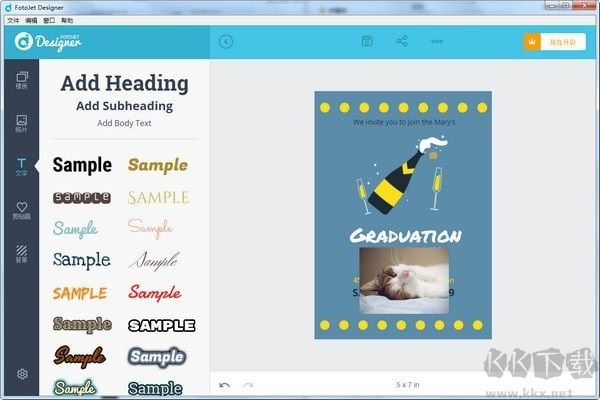Click the crown upgrade icon
This screenshot has height=400, width=600.
tap(532, 42)
